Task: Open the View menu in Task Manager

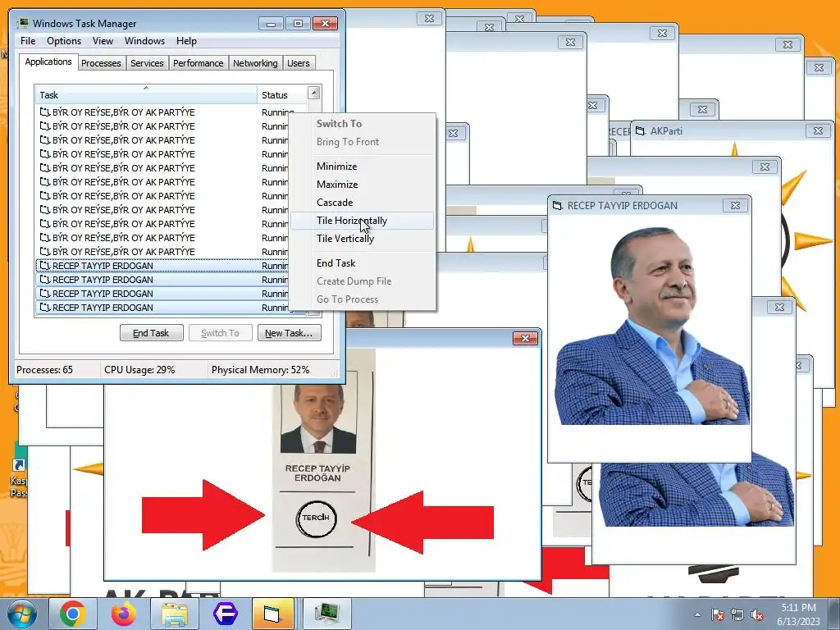Action: click(x=103, y=41)
